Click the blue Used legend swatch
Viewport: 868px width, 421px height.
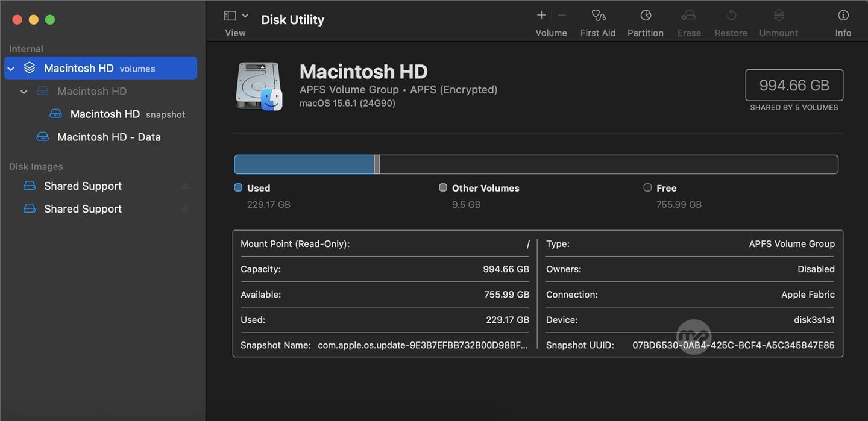[238, 187]
